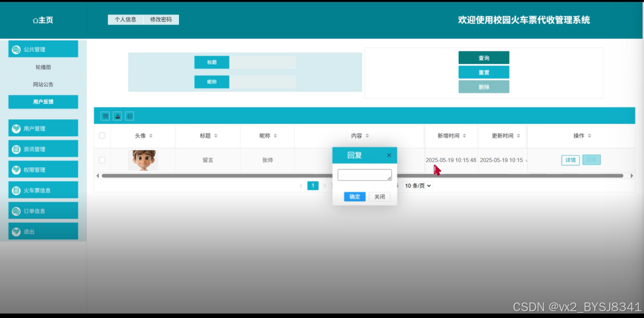Open the 轮播图 menu item
This screenshot has width=644, height=318.
(43, 67)
